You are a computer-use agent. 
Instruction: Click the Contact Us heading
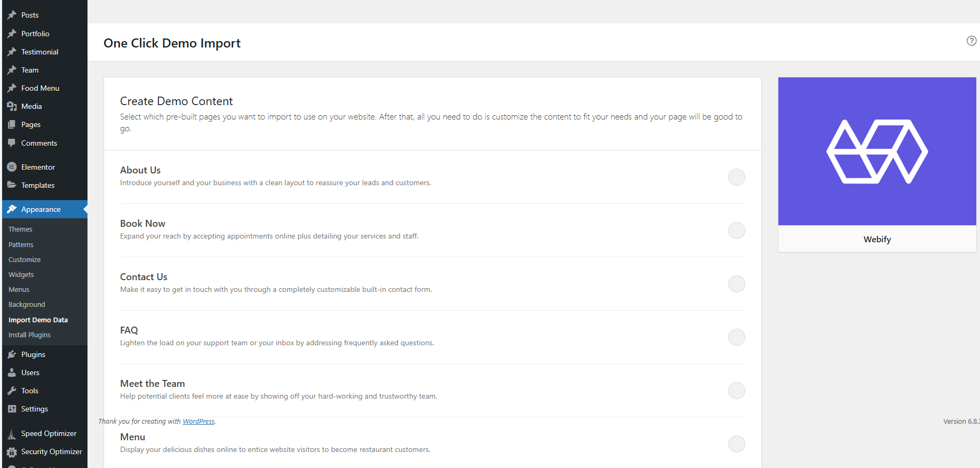144,276
